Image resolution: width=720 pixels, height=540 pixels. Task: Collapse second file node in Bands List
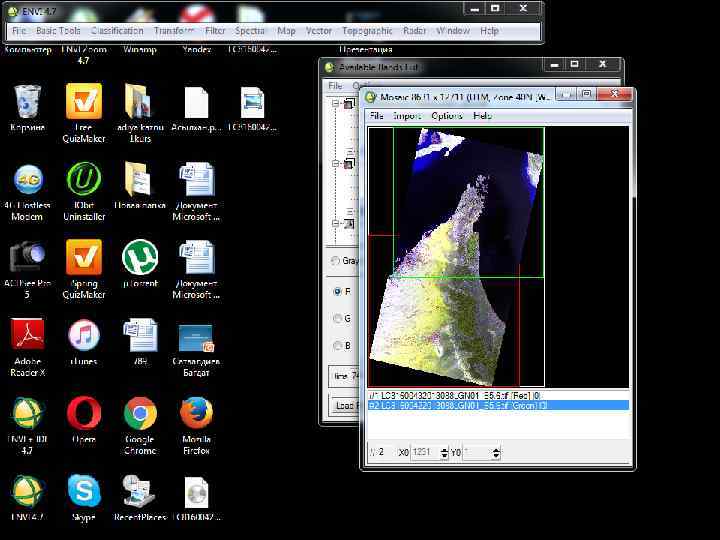(x=336, y=163)
